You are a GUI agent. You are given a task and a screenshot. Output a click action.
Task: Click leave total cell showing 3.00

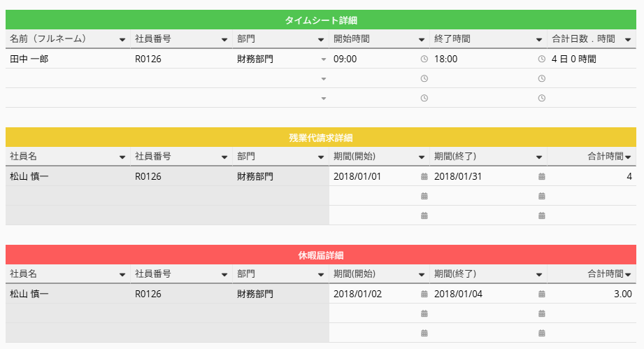coord(591,294)
